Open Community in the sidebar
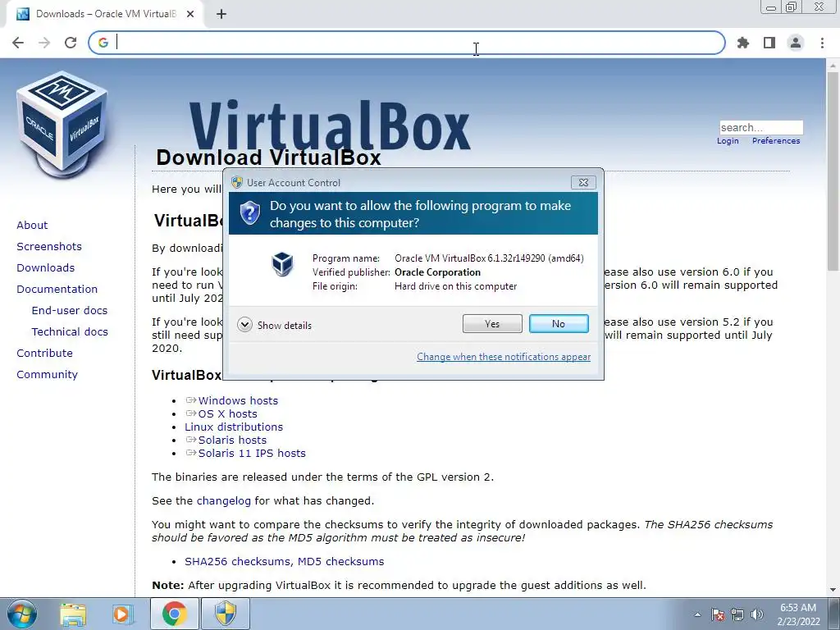Image resolution: width=840 pixels, height=630 pixels. [47, 374]
